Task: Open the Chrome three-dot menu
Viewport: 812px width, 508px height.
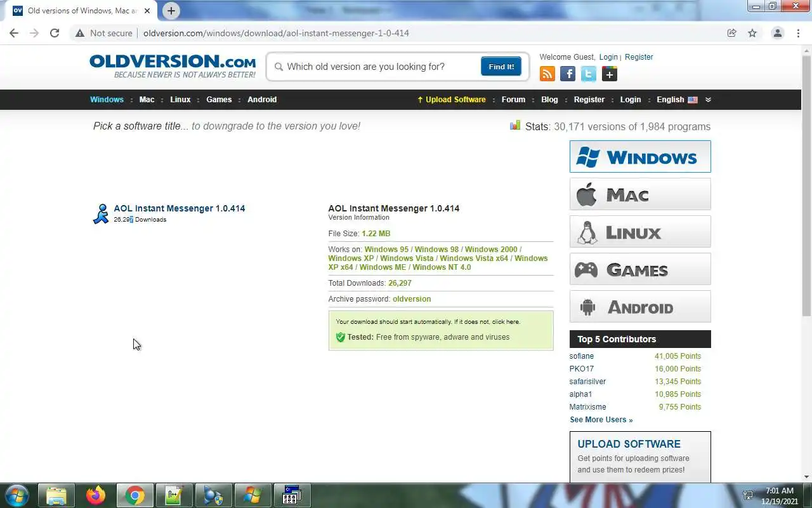Action: [x=799, y=33]
